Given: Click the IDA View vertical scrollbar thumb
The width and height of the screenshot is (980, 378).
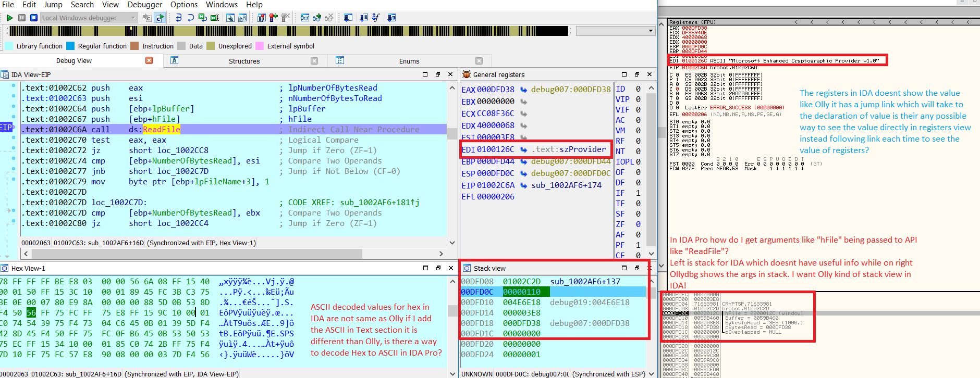Looking at the screenshot, I should [x=452, y=134].
